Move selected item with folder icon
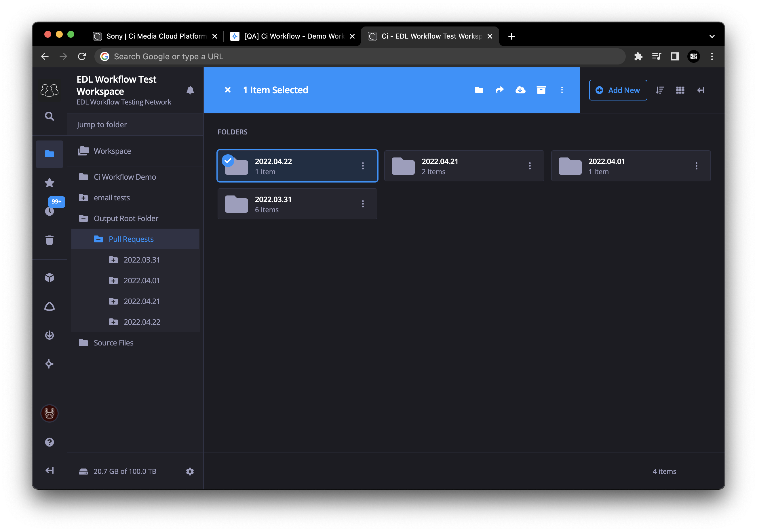757x532 pixels. click(479, 90)
